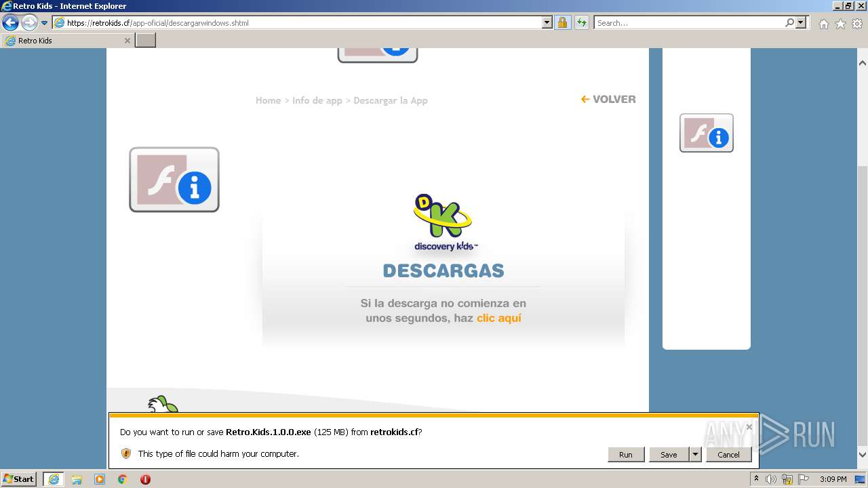Click Internet Explorer taskbar icon
The width and height of the screenshot is (868, 488).
[54, 479]
